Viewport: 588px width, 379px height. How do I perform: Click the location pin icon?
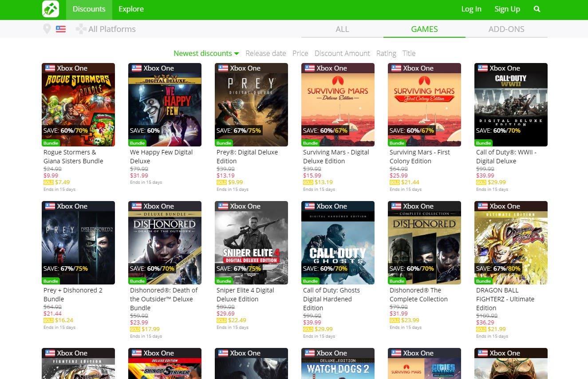coord(47,29)
